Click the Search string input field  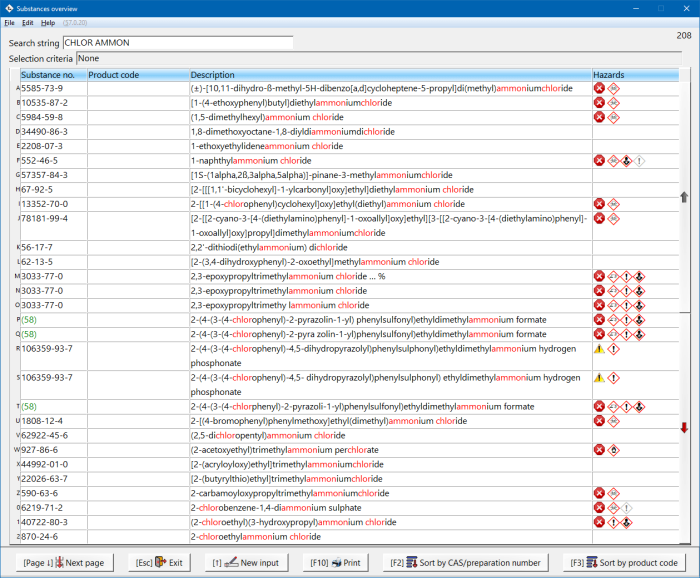(177, 43)
